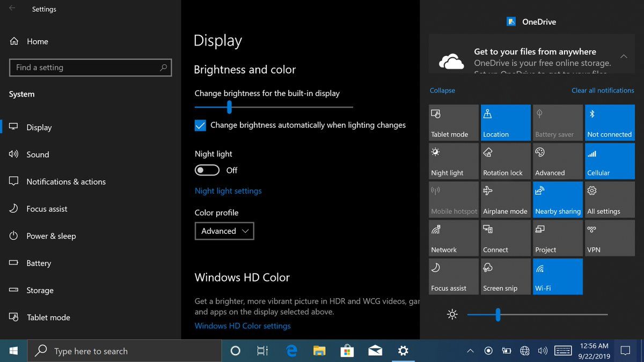The height and width of the screenshot is (362, 644).
Task: Open the clock showing 12:56 AM
Action: pyautogui.click(x=594, y=351)
